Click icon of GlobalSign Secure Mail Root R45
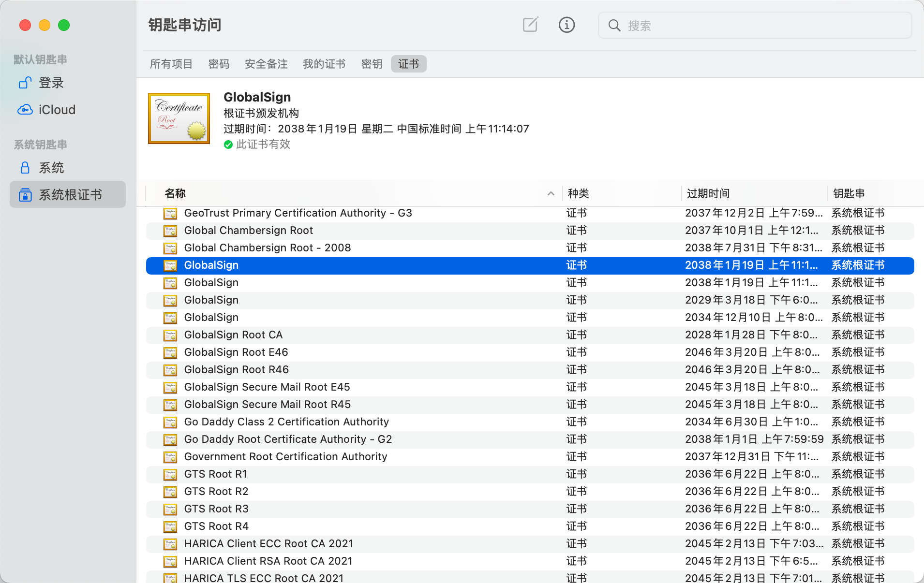Viewport: 924px width, 583px height. 170,405
